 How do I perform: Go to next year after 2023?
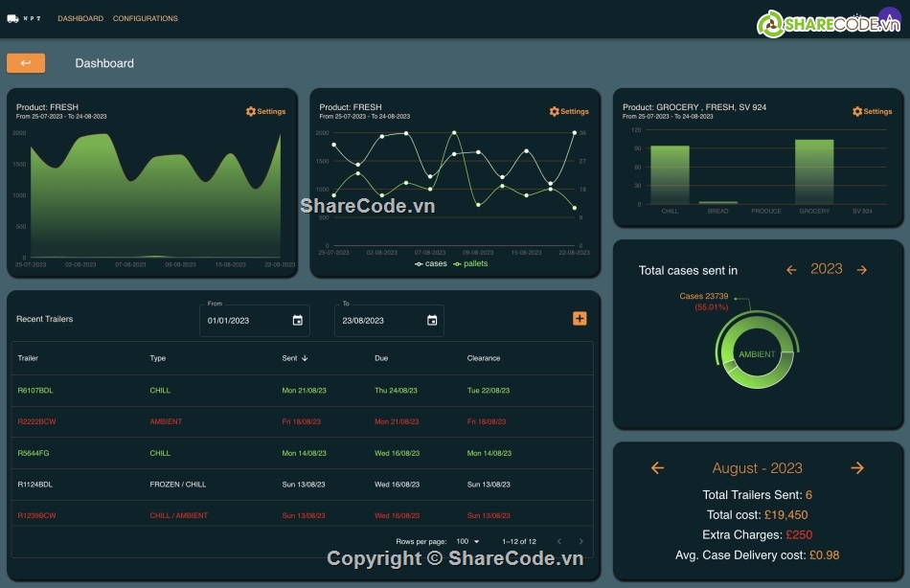(862, 270)
